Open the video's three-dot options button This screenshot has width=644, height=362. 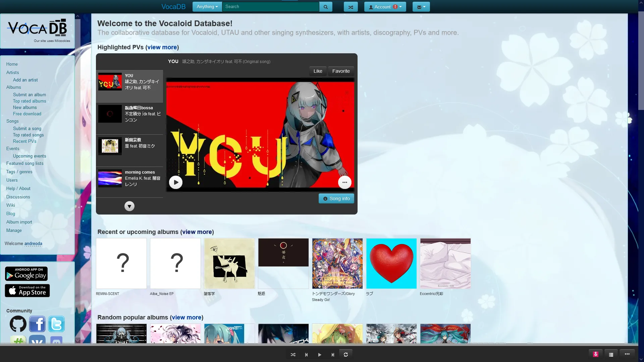(344, 182)
